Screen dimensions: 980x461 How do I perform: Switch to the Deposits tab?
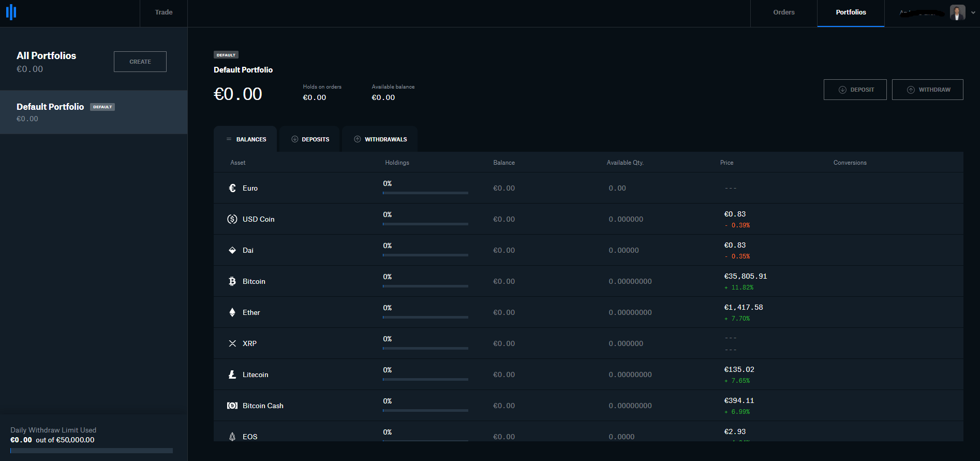(310, 139)
